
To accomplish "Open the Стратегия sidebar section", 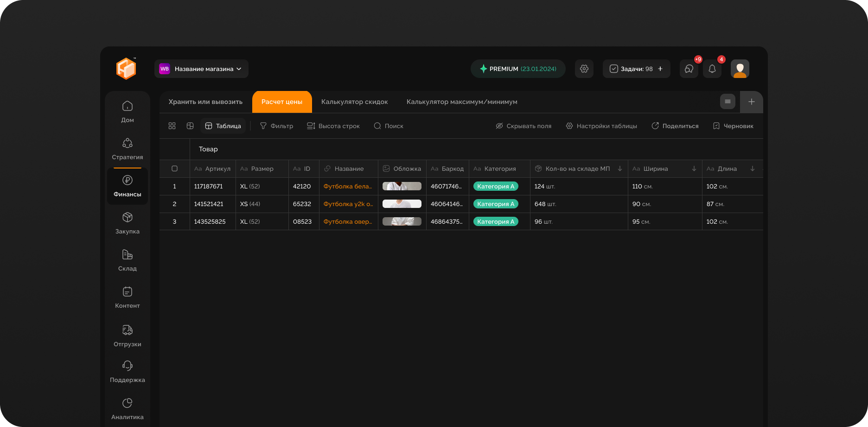I will coord(128,149).
